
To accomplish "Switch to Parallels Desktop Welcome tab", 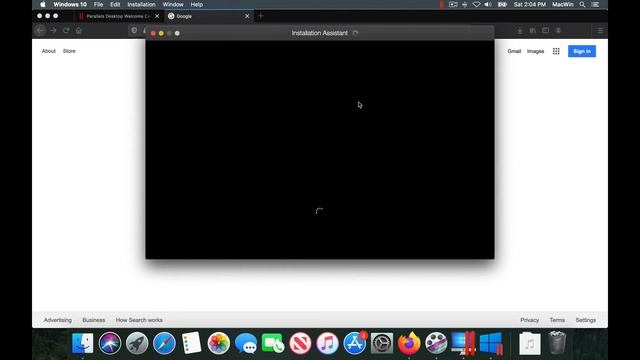I will (x=118, y=16).
